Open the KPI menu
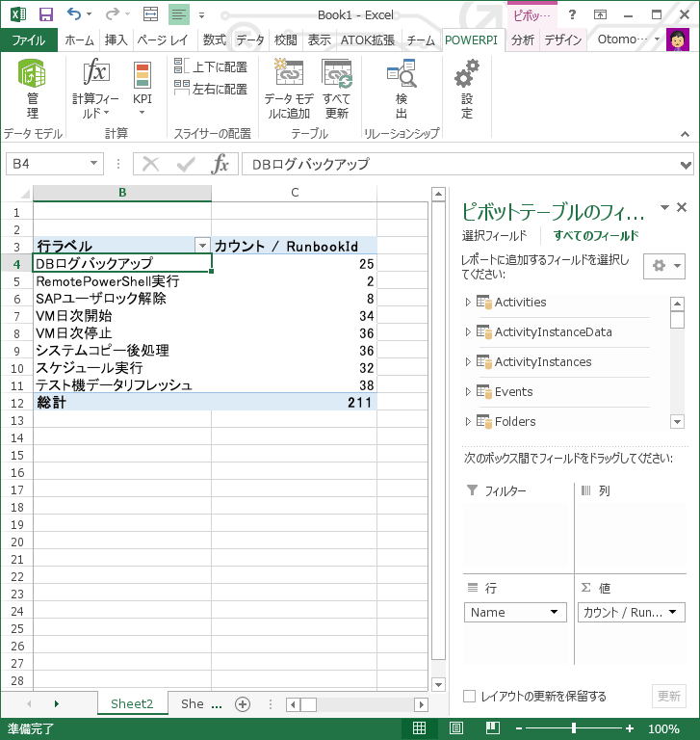This screenshot has width=700, height=740. click(142, 89)
